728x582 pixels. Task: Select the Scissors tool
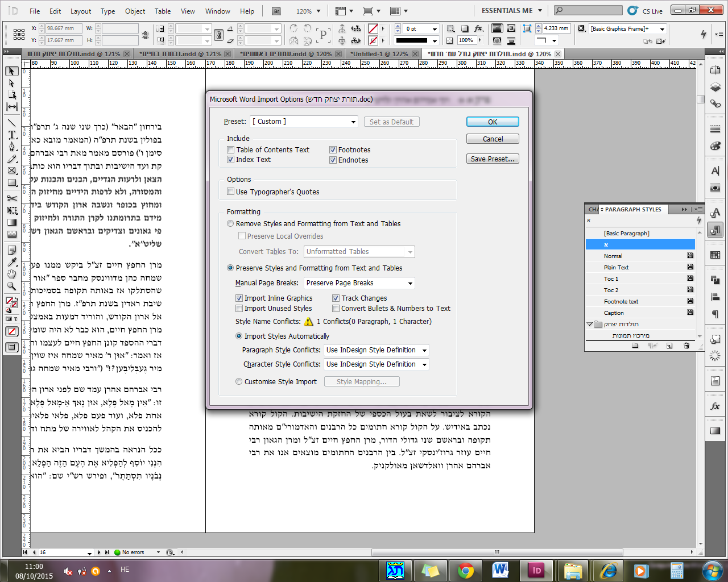pyautogui.click(x=12, y=198)
